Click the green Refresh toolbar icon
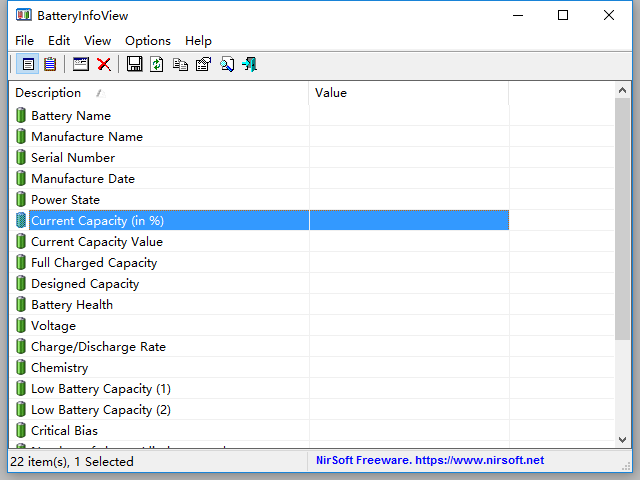The width and height of the screenshot is (640, 480). [157, 64]
